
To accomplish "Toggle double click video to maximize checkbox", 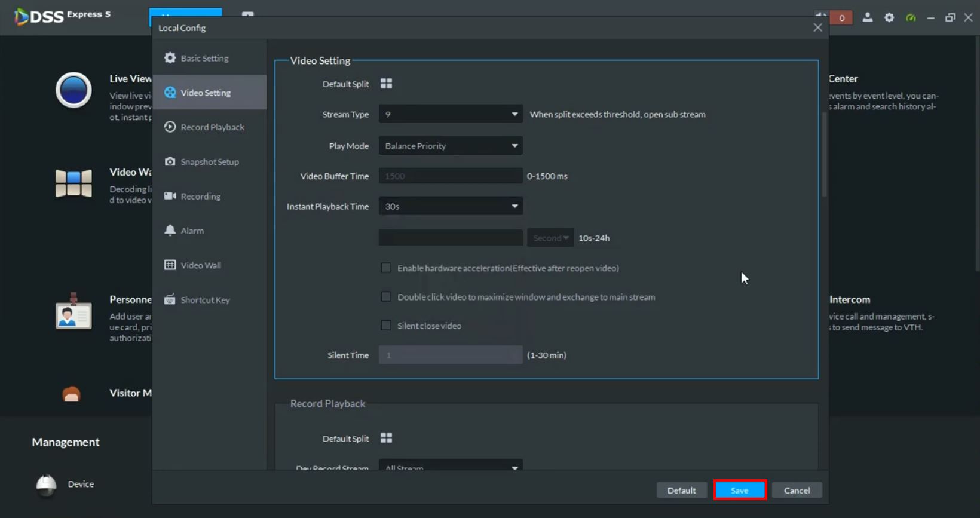I will [386, 297].
